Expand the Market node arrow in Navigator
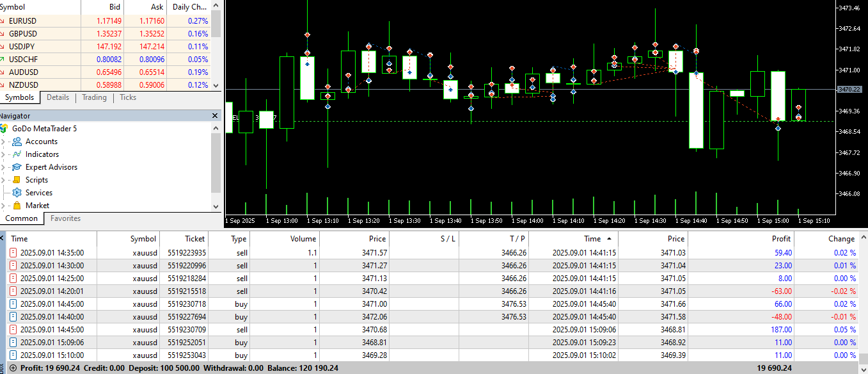Screen dimensions: 868x374 click(3, 206)
